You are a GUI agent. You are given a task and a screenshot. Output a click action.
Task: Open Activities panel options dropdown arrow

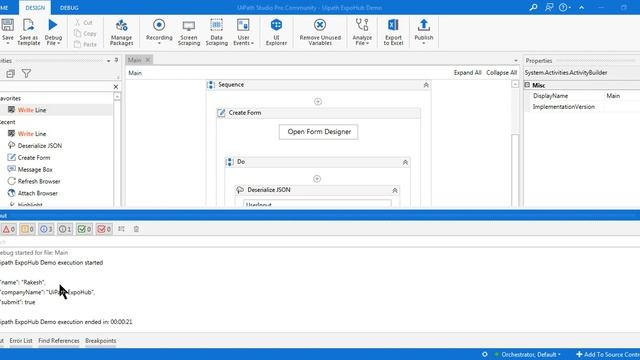tap(108, 60)
